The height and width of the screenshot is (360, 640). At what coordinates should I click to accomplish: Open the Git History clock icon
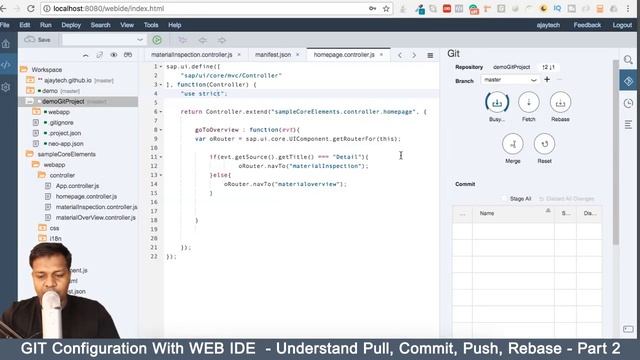[628, 103]
